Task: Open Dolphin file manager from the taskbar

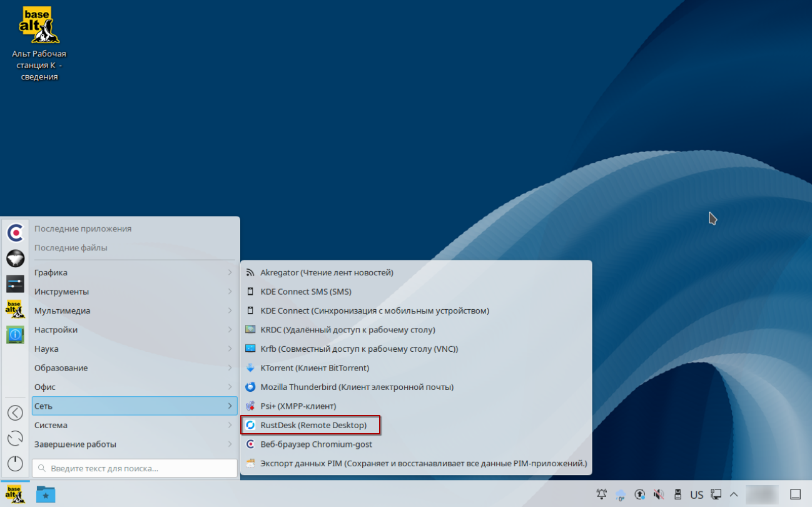Action: click(x=44, y=494)
